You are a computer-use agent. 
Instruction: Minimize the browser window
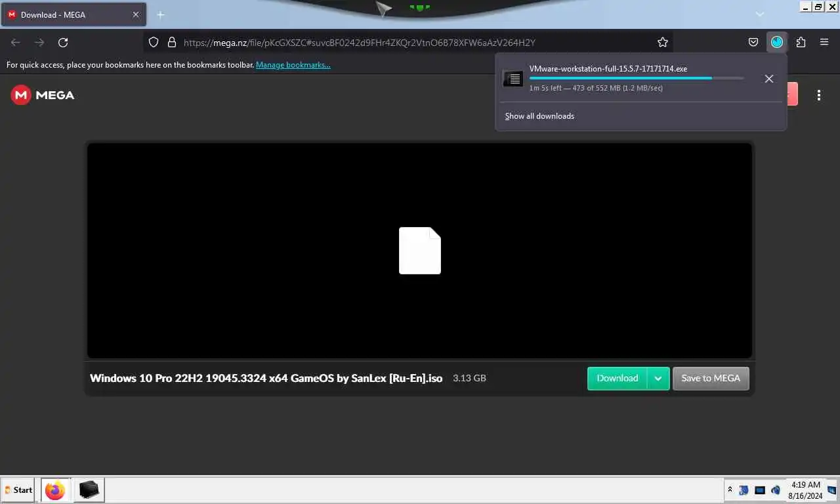(806, 7)
